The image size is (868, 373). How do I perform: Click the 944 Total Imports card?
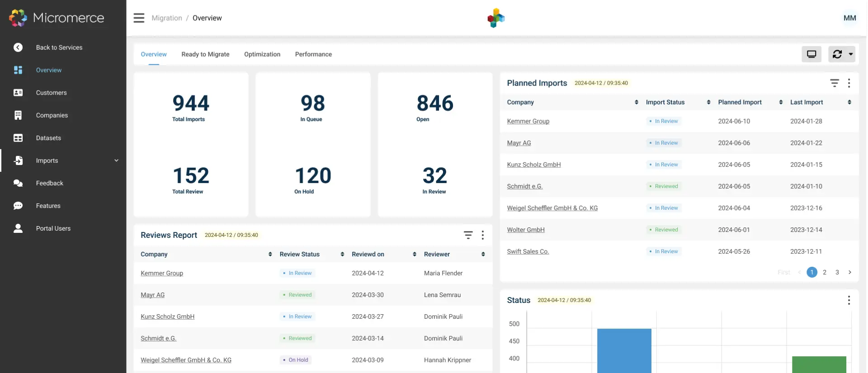pos(191,108)
